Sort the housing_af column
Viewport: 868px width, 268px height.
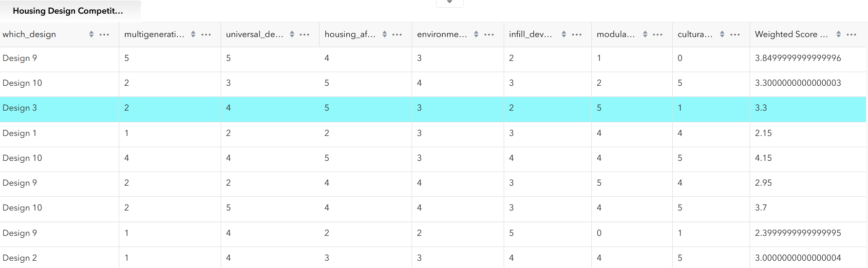click(x=385, y=34)
